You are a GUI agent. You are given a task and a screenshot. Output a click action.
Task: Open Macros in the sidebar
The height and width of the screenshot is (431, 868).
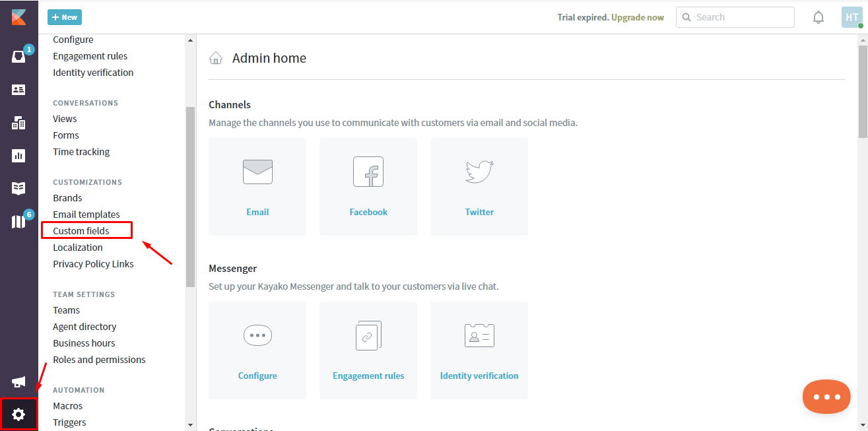tap(68, 406)
